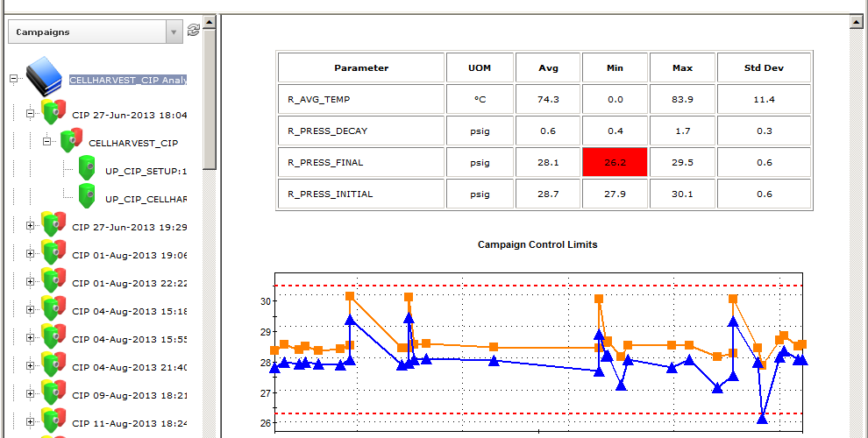Click shield icon of CIP 04-Aug-2013 15:55
The height and width of the screenshot is (438, 868).
click(x=53, y=336)
